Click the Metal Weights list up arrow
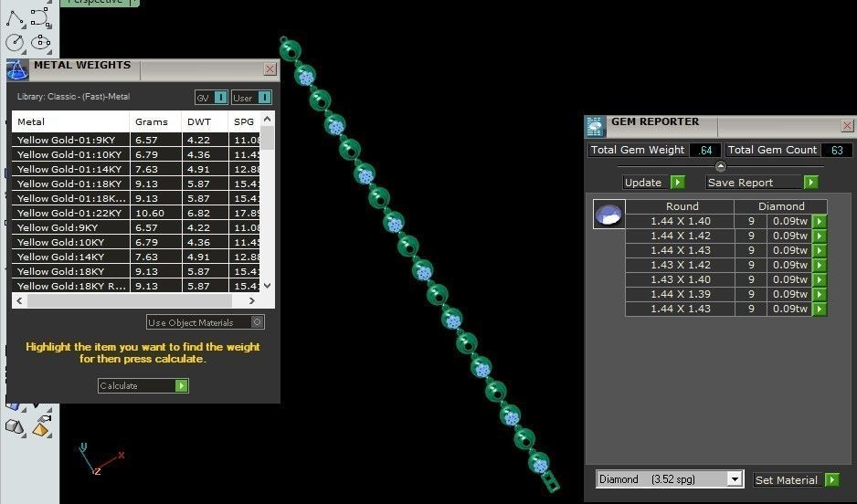The height and width of the screenshot is (504, 857). click(268, 119)
